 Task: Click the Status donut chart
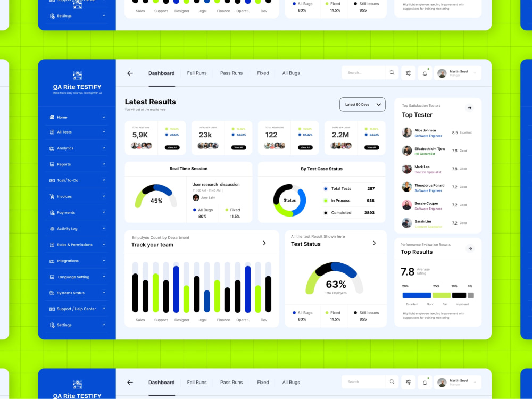[290, 200]
